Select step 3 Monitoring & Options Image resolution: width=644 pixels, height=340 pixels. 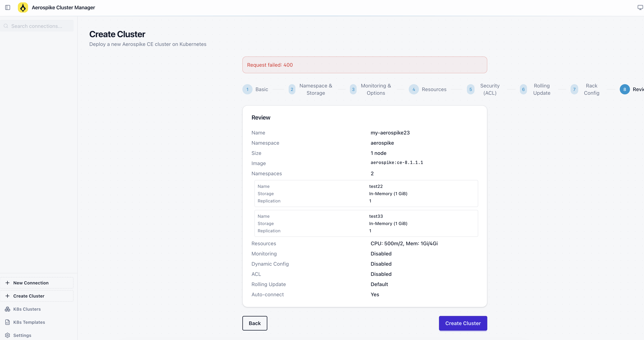pyautogui.click(x=353, y=89)
